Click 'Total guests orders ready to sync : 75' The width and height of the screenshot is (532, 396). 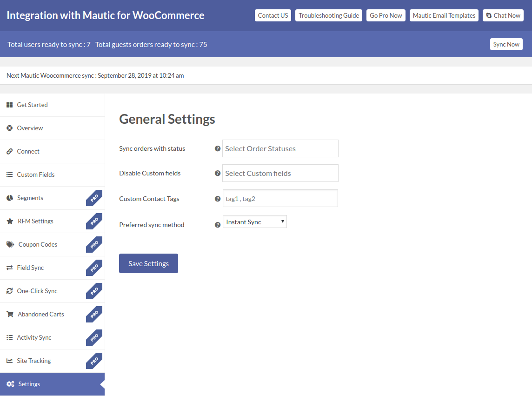click(151, 45)
